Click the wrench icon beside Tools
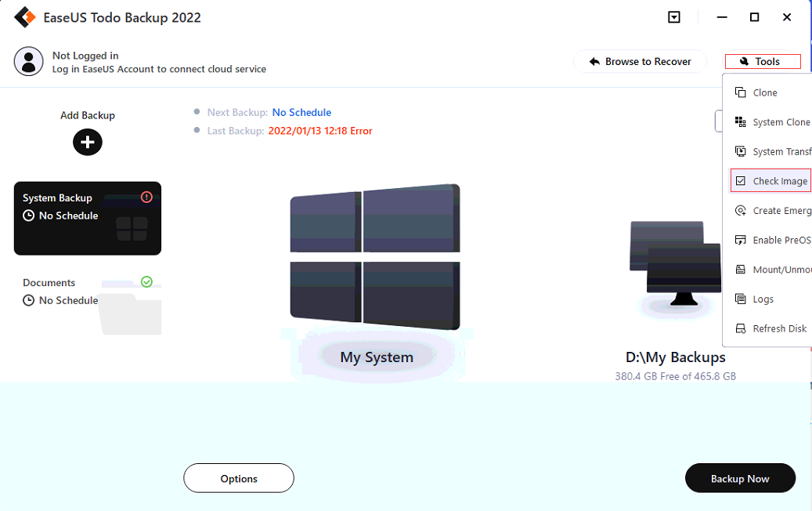The image size is (812, 511). (744, 62)
